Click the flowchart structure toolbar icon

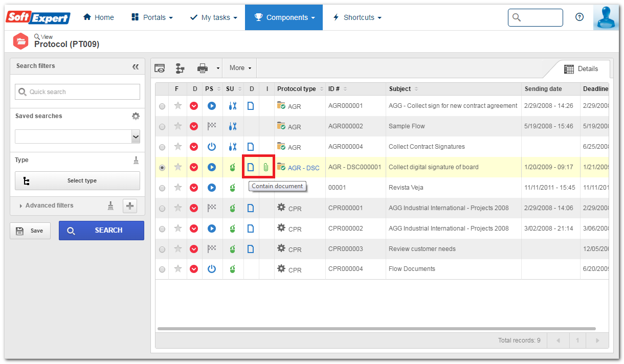coord(180,68)
